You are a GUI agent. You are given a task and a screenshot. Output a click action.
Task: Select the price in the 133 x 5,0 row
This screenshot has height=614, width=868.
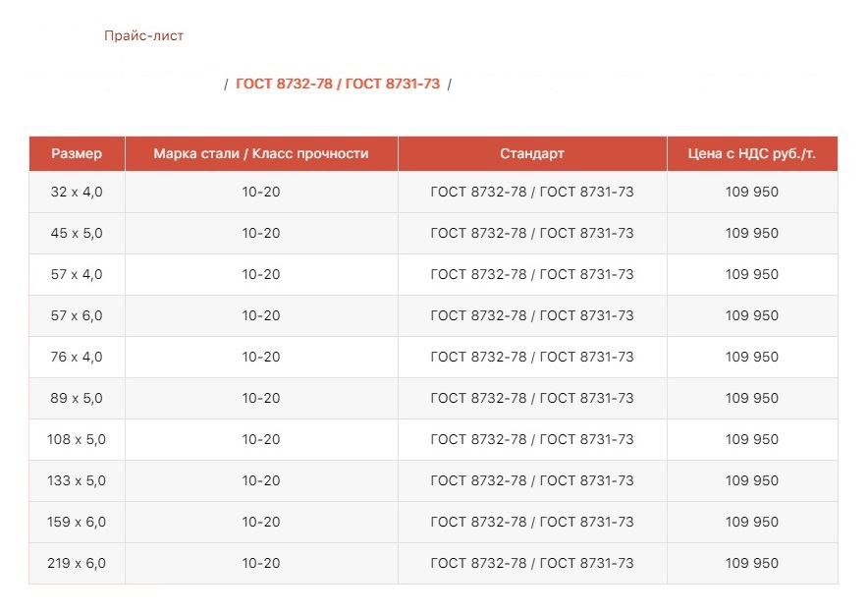752,481
